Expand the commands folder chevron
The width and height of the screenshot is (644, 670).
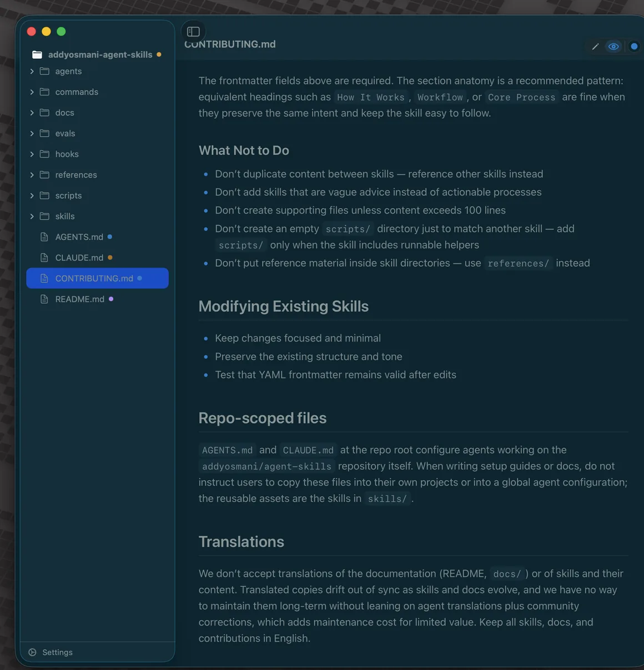[x=32, y=92]
